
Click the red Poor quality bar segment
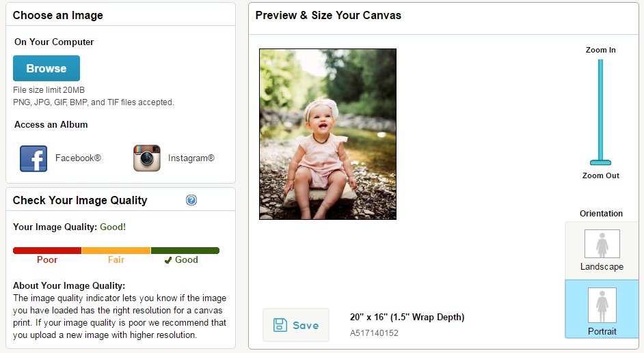tap(47, 251)
